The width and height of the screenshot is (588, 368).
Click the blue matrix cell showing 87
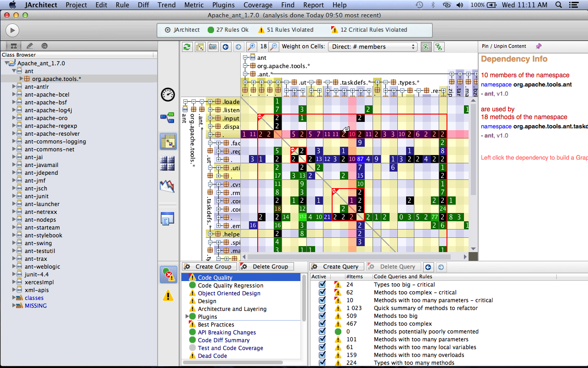pyautogui.click(x=360, y=159)
